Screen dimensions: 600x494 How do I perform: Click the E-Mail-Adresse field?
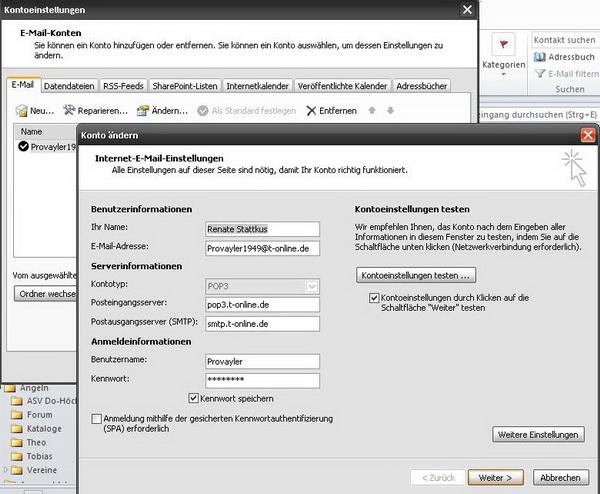(x=262, y=248)
